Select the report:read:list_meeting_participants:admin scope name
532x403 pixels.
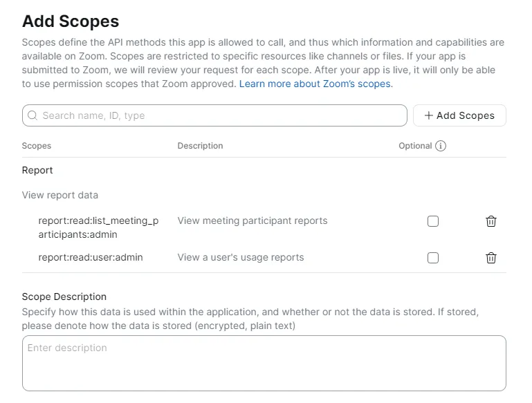click(x=98, y=227)
